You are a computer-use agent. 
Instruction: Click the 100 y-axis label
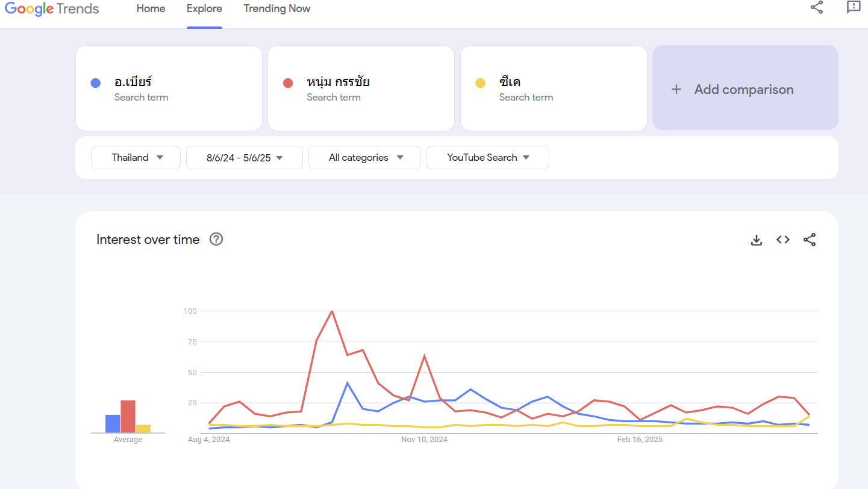point(190,311)
